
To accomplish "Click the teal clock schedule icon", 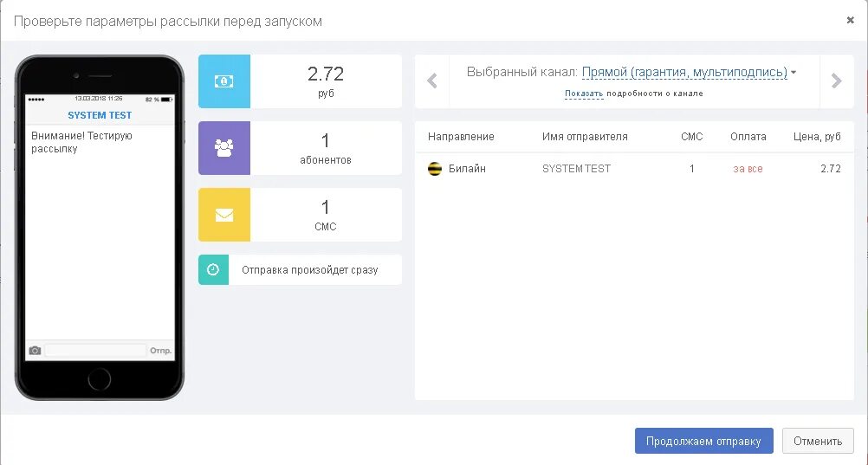I will click(x=213, y=269).
